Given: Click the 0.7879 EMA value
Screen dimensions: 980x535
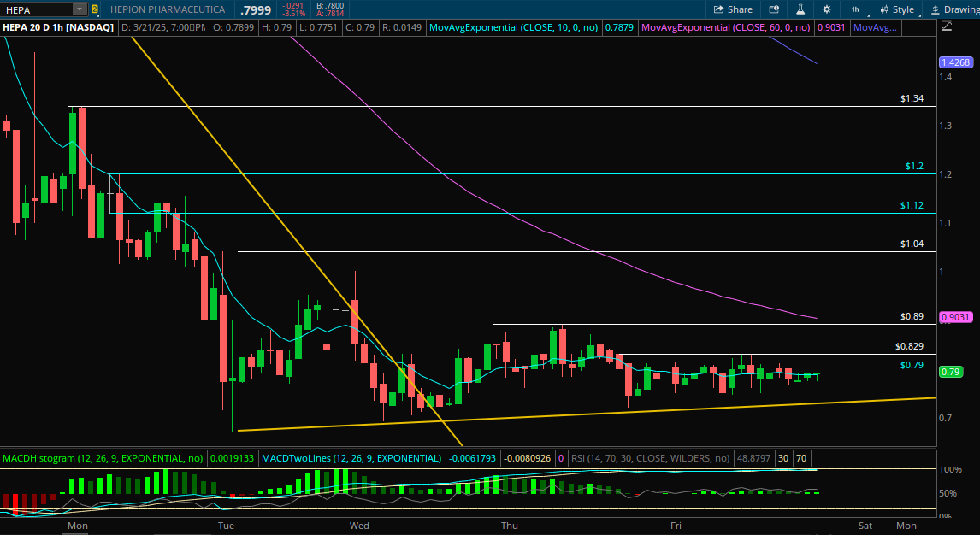Looking at the screenshot, I should [619, 27].
